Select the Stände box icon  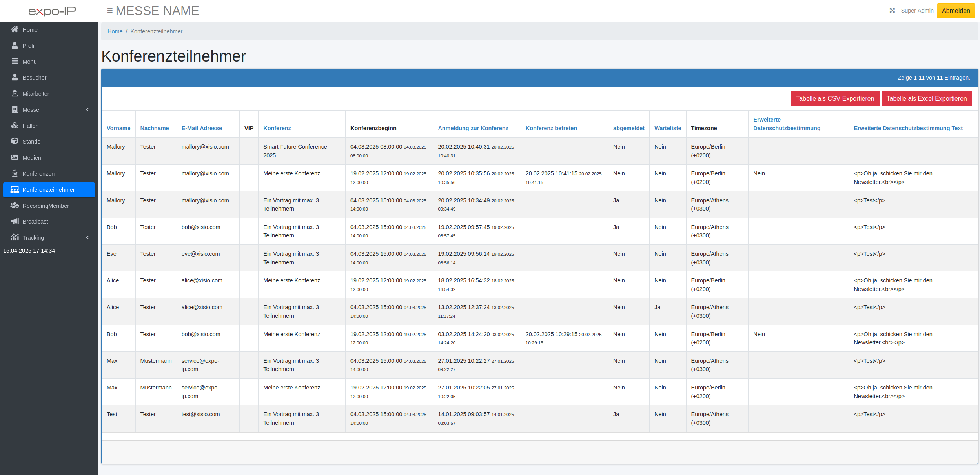point(15,141)
